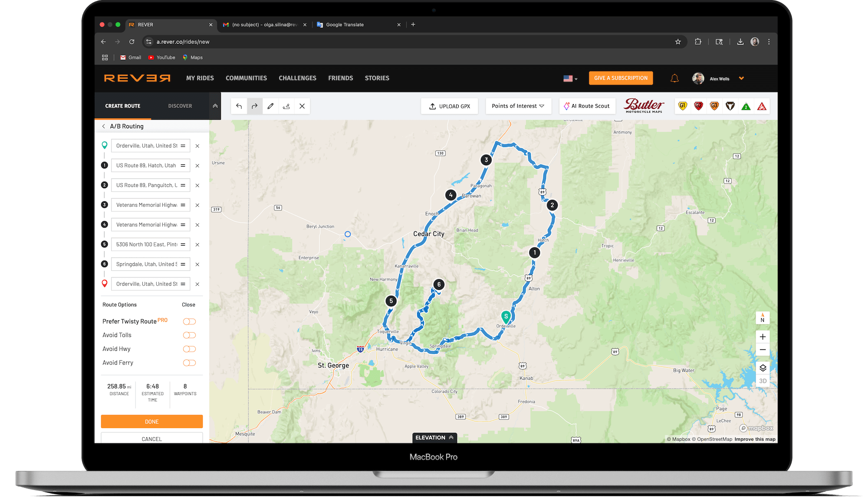Select the pencil draw route tool
868x497 pixels.
270,106
